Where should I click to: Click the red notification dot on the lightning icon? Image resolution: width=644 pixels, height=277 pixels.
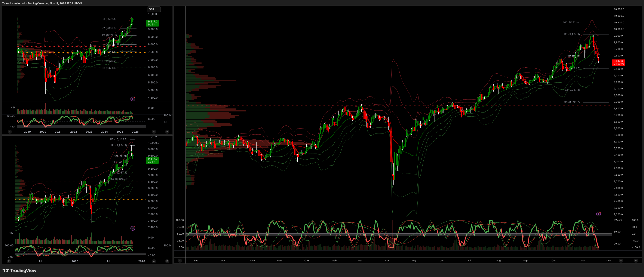pyautogui.click(x=135, y=97)
